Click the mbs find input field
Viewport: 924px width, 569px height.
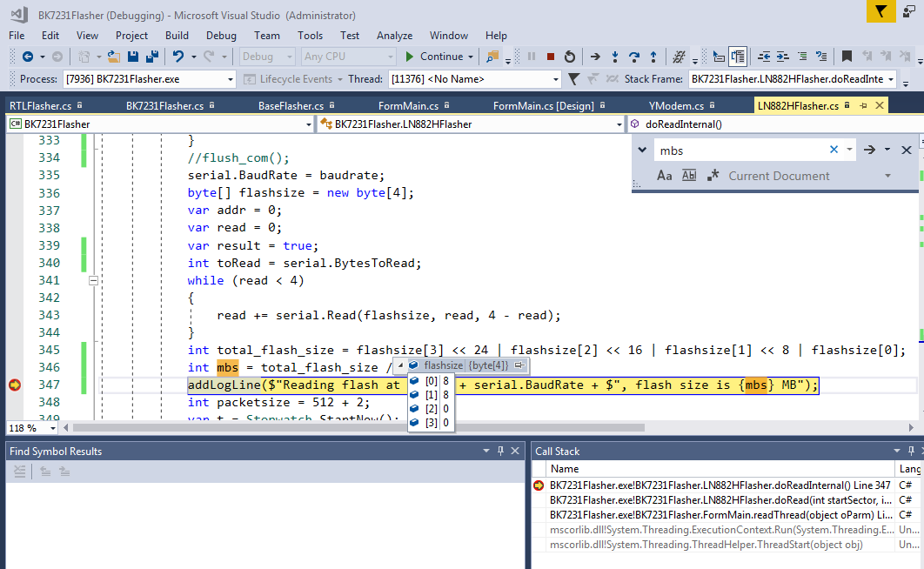pyautogui.click(x=740, y=151)
